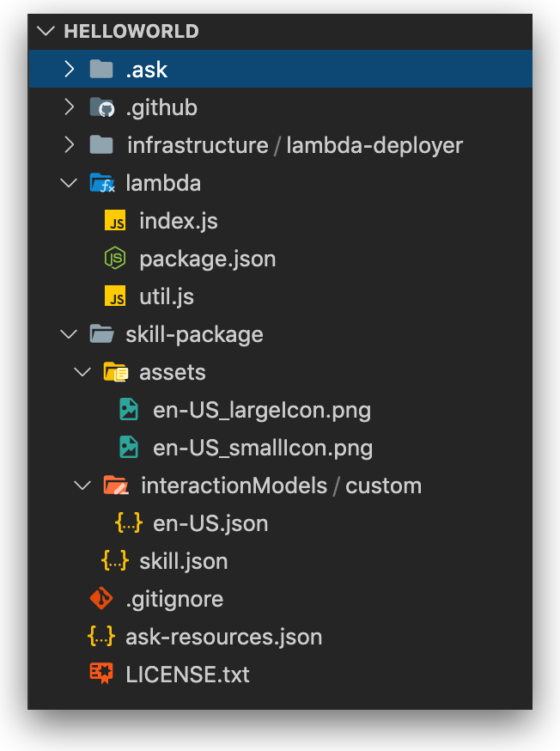Click the JS icon beside util.js
Image resolution: width=560 pixels, height=751 pixels.
114,297
